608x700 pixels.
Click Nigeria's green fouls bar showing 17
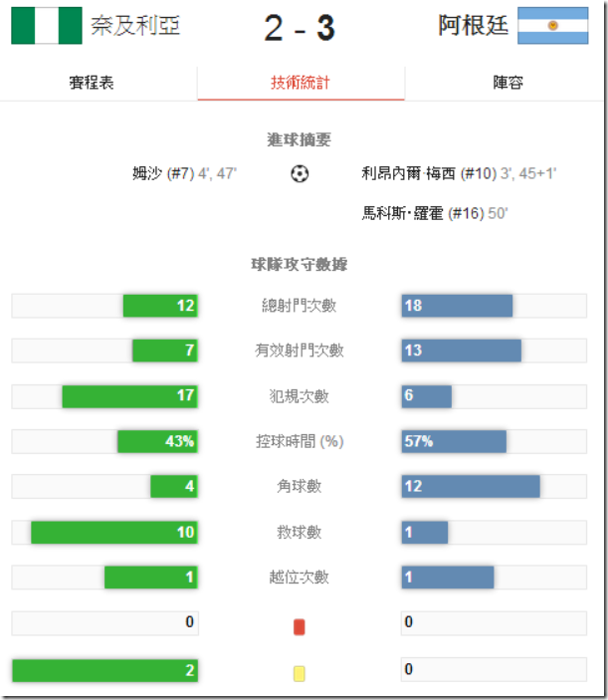click(x=129, y=396)
